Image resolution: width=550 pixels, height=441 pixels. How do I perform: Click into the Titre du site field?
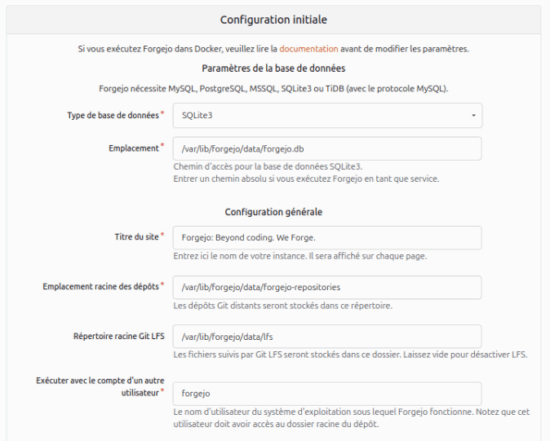(x=327, y=238)
